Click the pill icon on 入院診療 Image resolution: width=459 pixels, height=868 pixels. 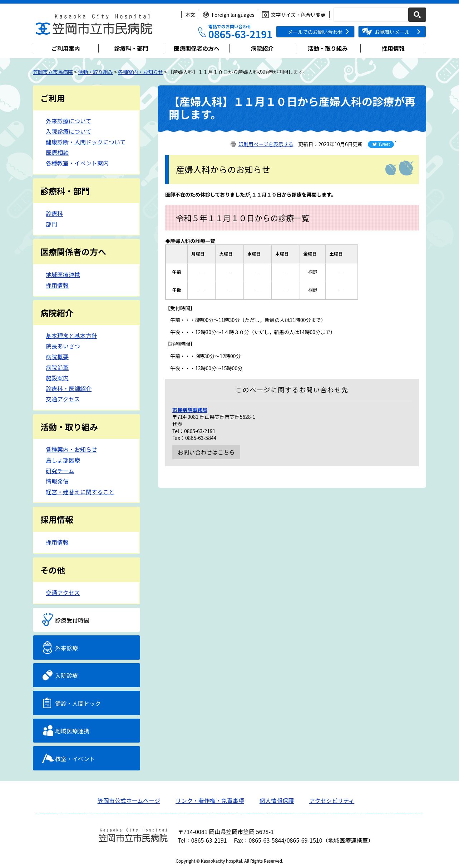click(48, 675)
